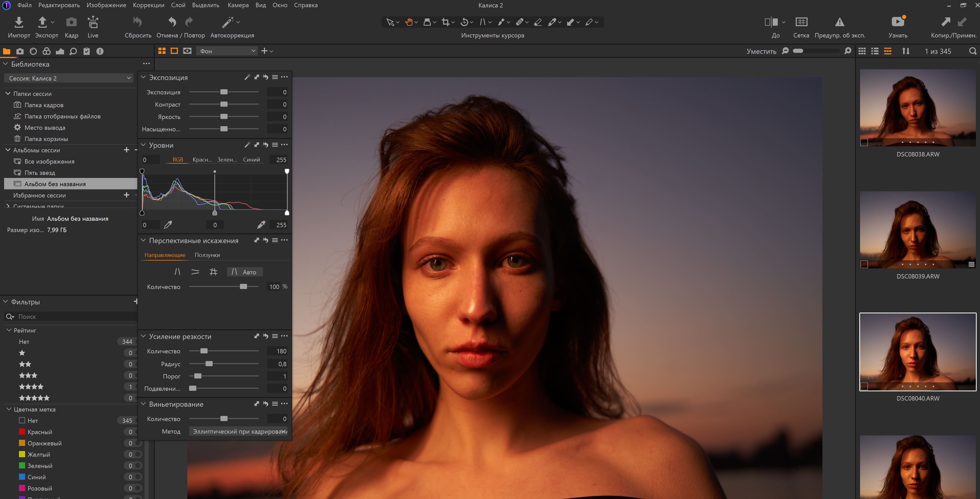Open the Коррекции menu
The height and width of the screenshot is (499, 980).
[148, 5]
